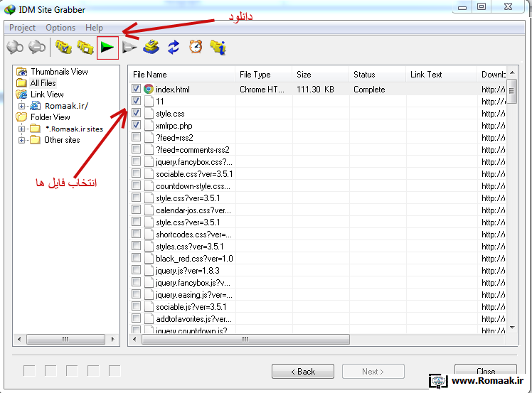Sort by the File Name column header
Image resolution: width=532 pixels, height=393 pixels.
tap(181, 74)
